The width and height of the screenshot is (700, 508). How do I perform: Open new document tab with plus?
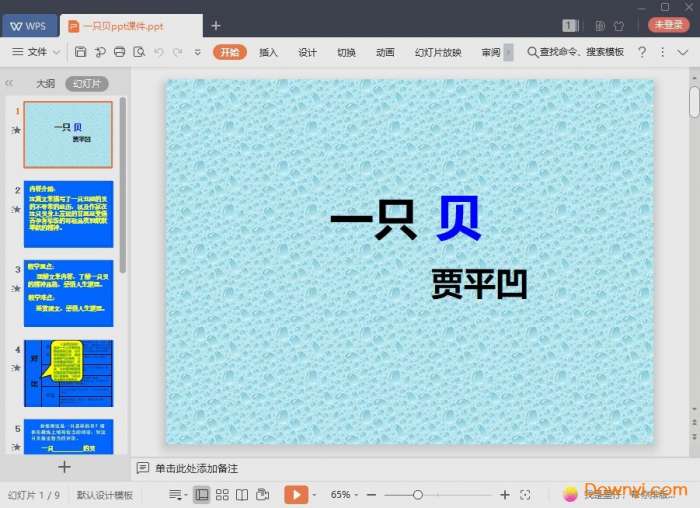coord(216,25)
